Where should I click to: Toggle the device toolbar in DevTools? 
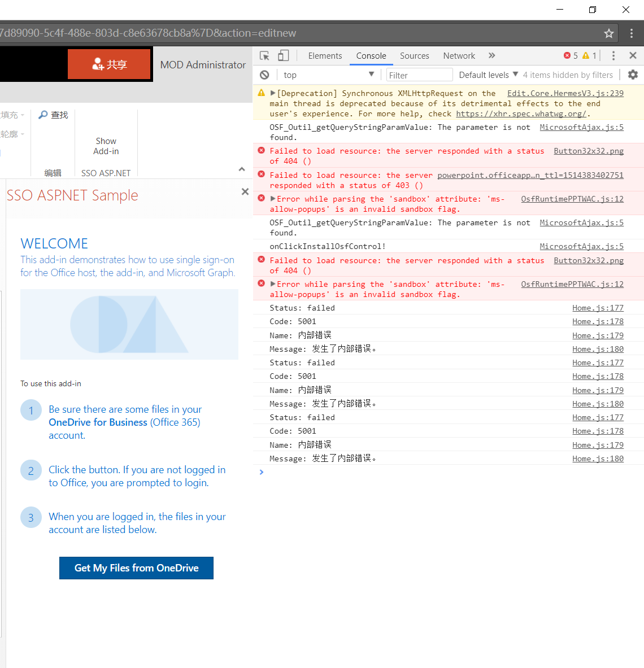[x=283, y=55]
